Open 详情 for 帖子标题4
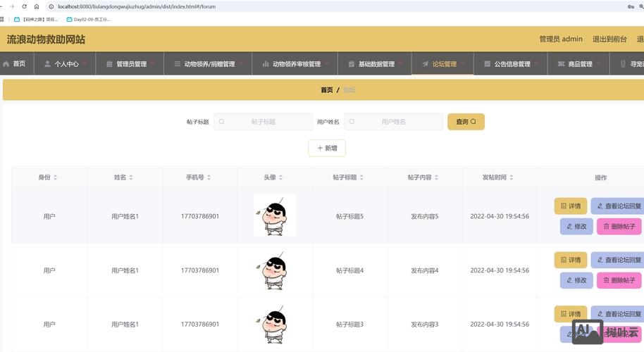Screen dimensions: 644x352 click(x=571, y=260)
